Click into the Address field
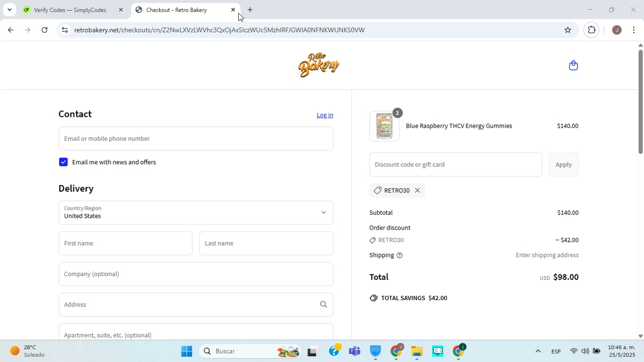The image size is (644, 362). (x=196, y=304)
